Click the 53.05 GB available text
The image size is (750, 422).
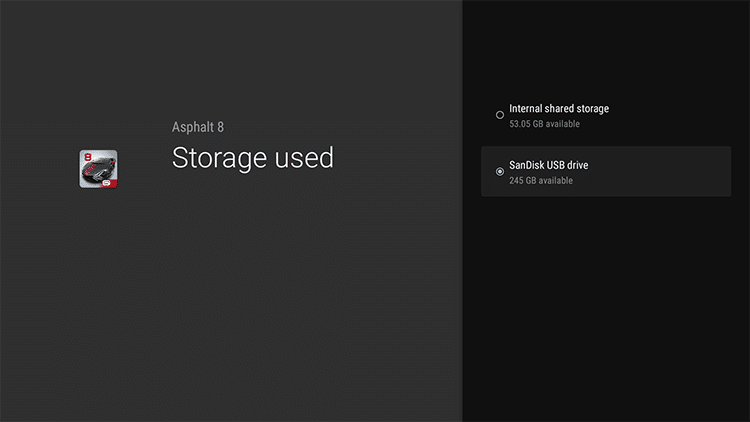click(x=544, y=124)
